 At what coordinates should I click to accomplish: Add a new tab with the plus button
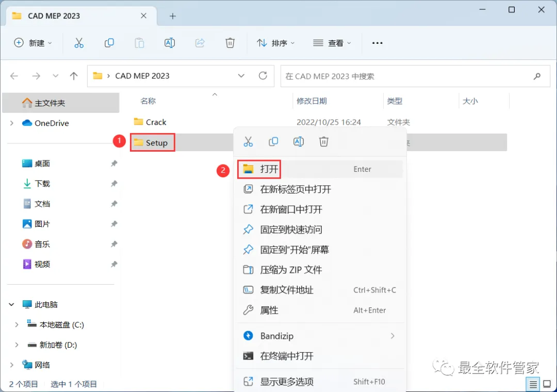173,16
